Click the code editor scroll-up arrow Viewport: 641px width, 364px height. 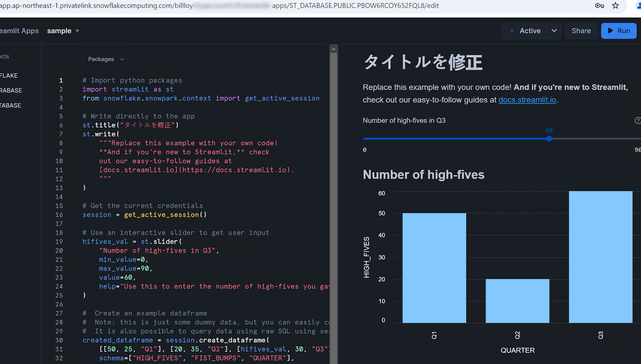334,49
